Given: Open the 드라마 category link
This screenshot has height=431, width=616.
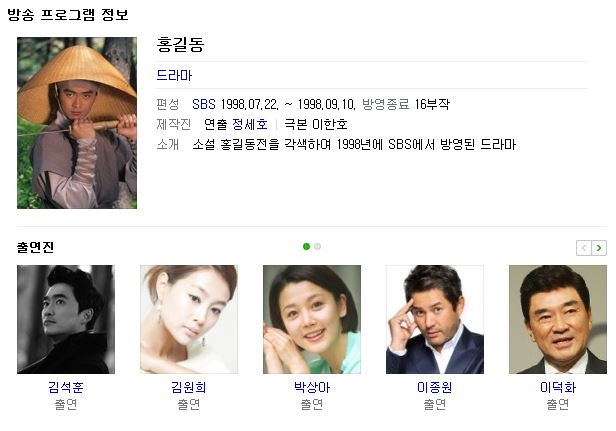Looking at the screenshot, I should click(x=174, y=75).
